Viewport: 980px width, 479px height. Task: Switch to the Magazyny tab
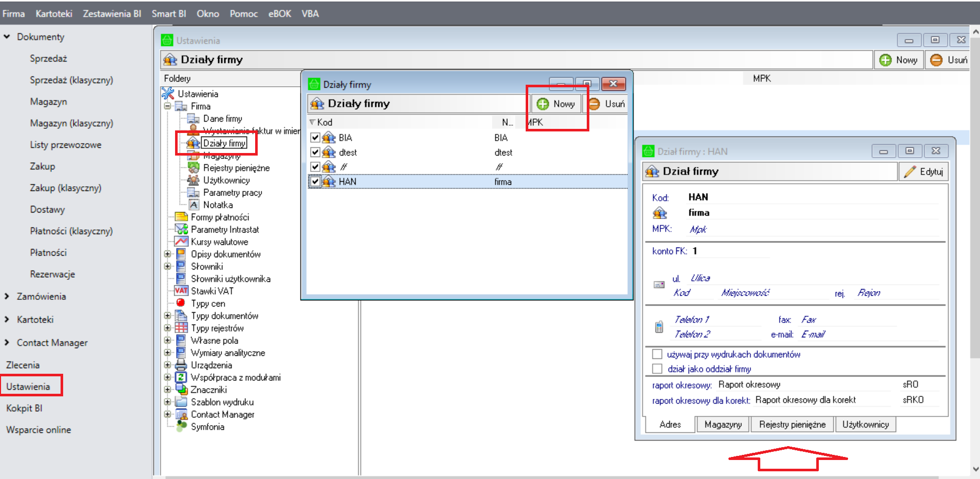pyautogui.click(x=723, y=425)
